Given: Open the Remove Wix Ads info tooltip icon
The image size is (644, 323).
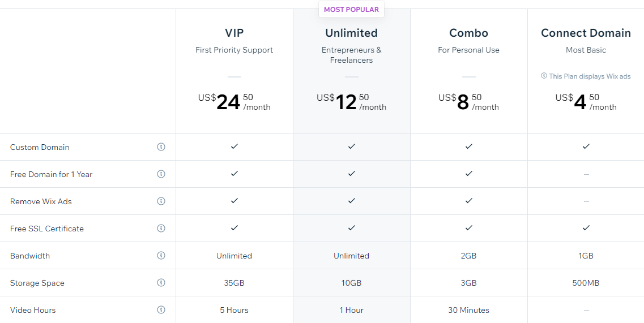Looking at the screenshot, I should tap(161, 201).
